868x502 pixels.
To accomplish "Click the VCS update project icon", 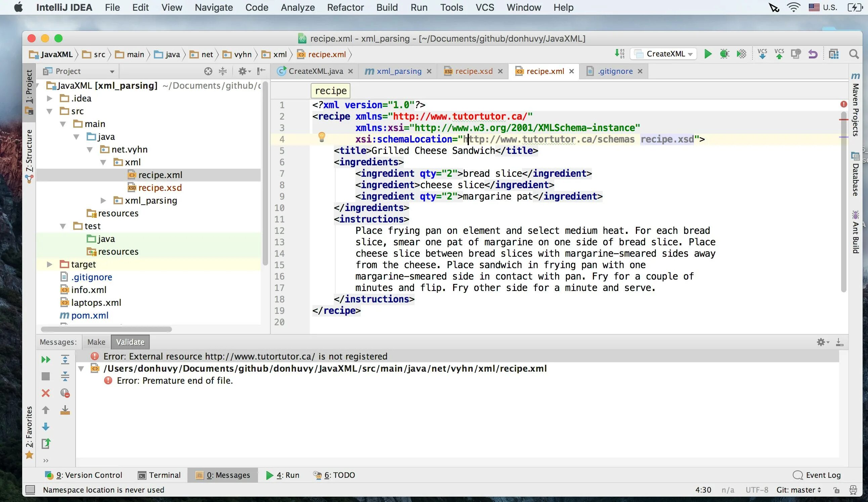I will click(762, 54).
